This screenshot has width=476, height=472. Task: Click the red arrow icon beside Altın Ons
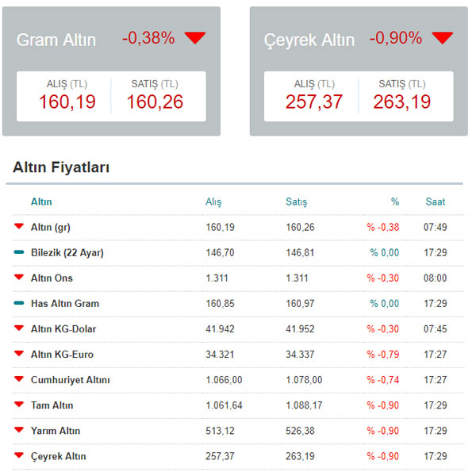click(19, 277)
